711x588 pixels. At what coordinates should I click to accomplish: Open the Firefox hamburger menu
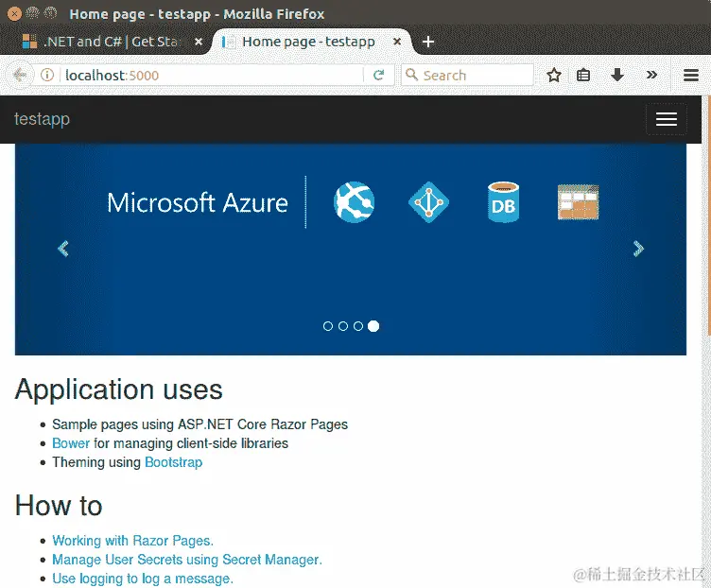[690, 75]
